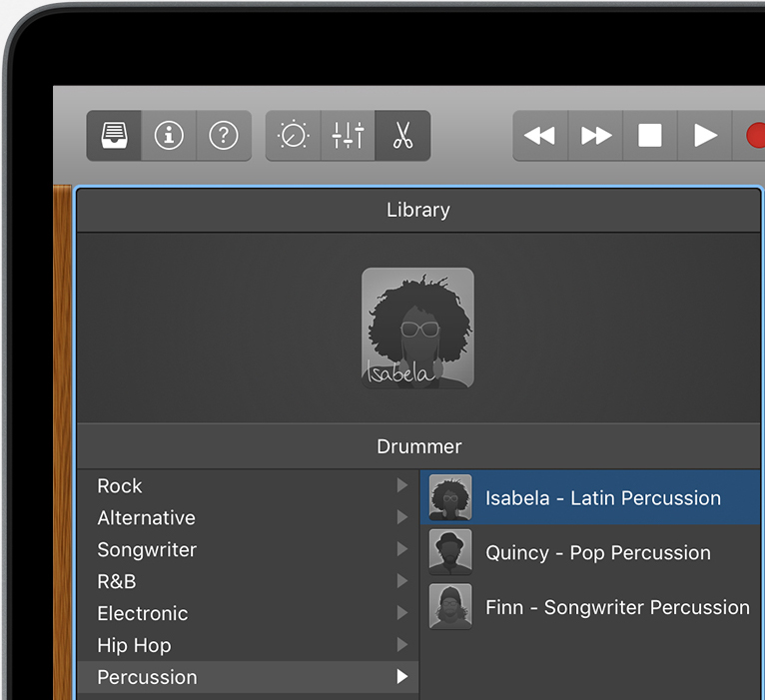Select the Songwriter drummer genre
765x700 pixels.
pos(248,550)
